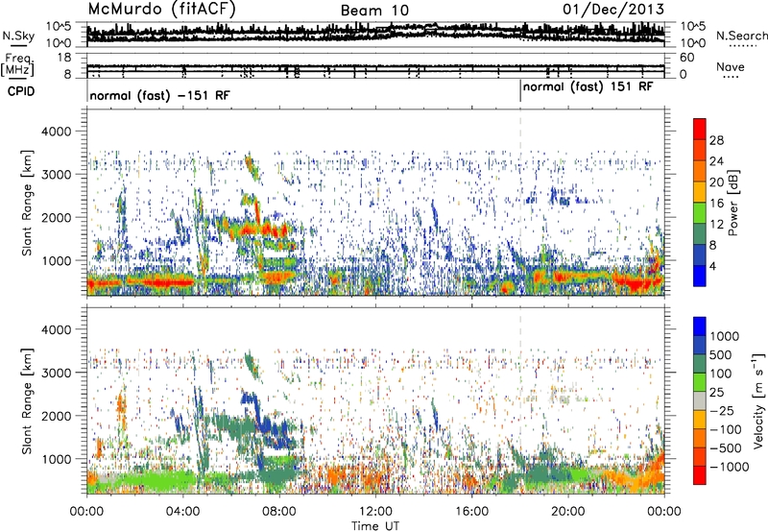Click the blue velocity patch near 07:00 at 2300 km

(250, 399)
